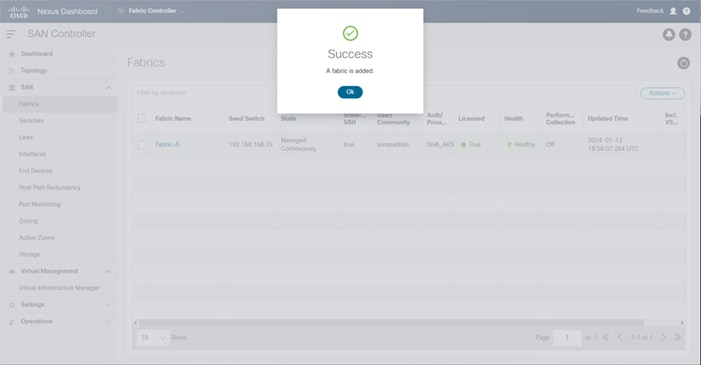This screenshot has height=365, width=701.
Task: Check the Fabric-A row checkbox
Action: click(142, 144)
